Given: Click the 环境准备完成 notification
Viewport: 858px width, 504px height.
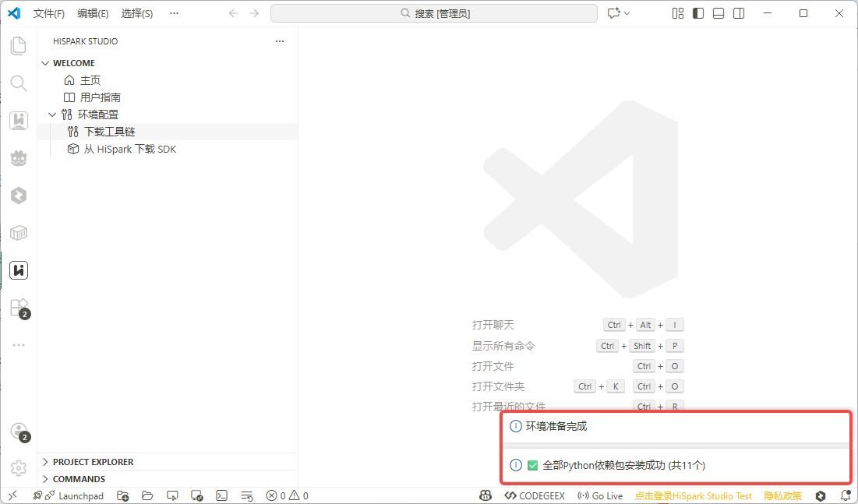Looking at the screenshot, I should 676,426.
